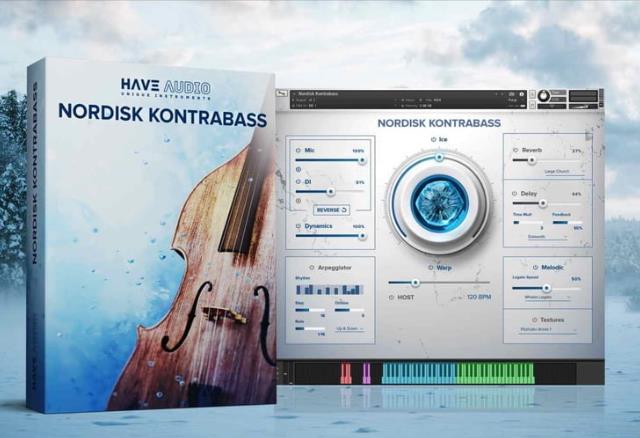The height and width of the screenshot is (438, 640).
Task: Open the Kontakt wrench edit icon
Action: [x=282, y=95]
